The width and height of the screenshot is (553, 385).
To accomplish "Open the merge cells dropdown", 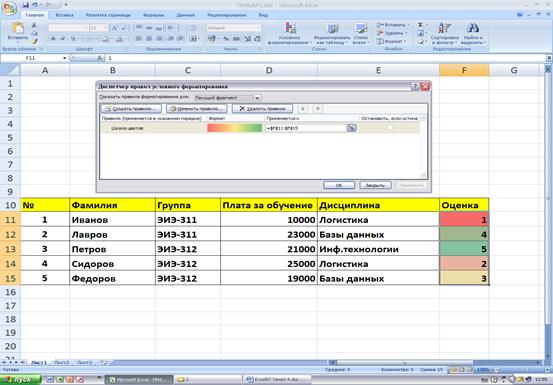I will coord(199,39).
